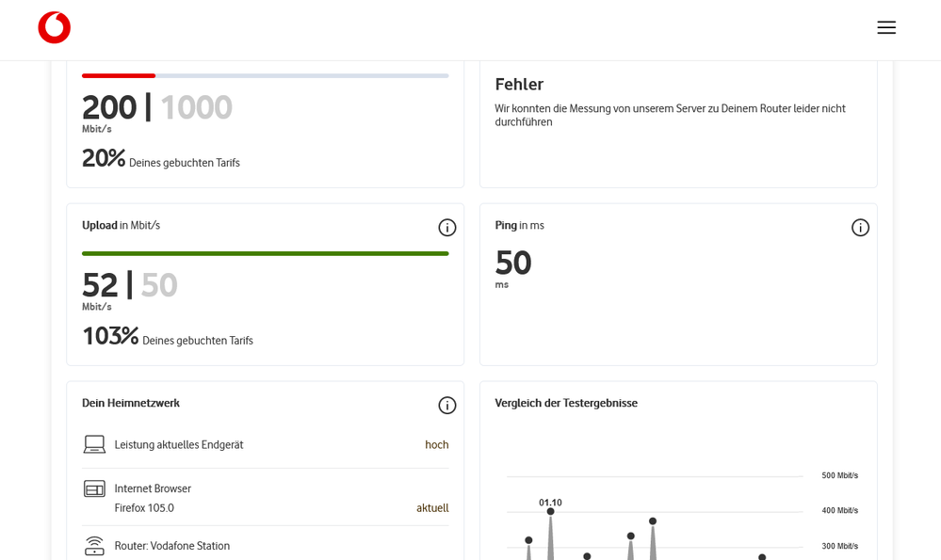Open the Dein Heimnetzwerk info icon

click(x=447, y=406)
